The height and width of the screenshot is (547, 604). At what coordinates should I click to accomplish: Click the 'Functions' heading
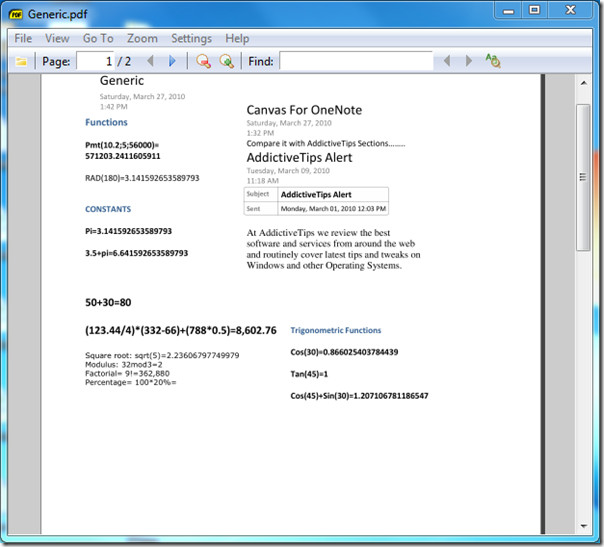coord(106,122)
